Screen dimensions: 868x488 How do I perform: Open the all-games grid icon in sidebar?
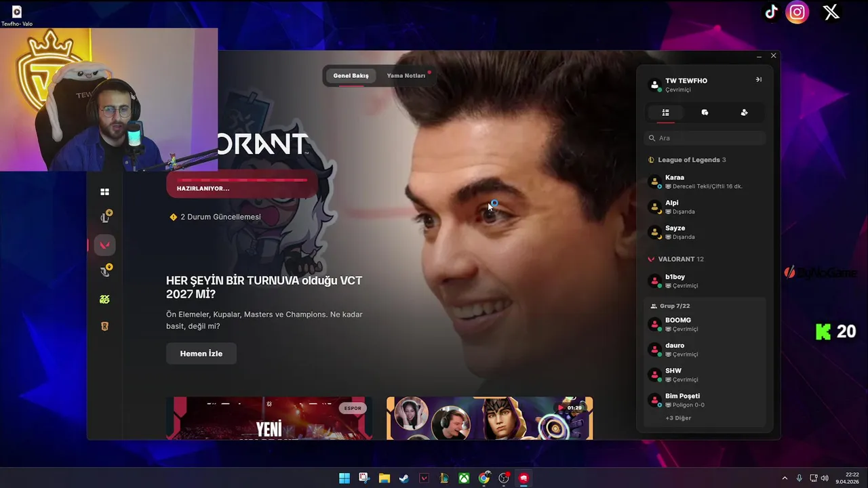coord(104,192)
